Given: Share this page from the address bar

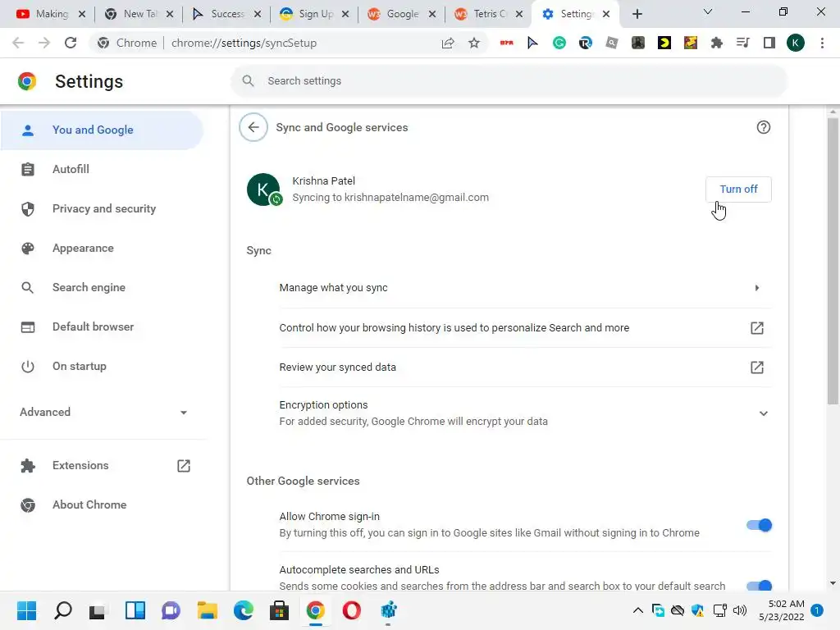Looking at the screenshot, I should 448,43.
